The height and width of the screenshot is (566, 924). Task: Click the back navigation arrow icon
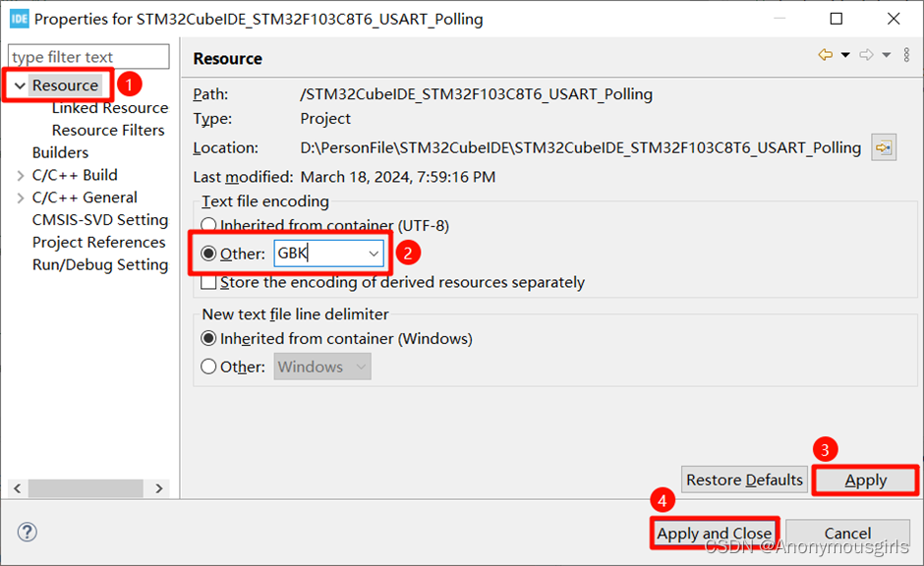pyautogui.click(x=826, y=55)
